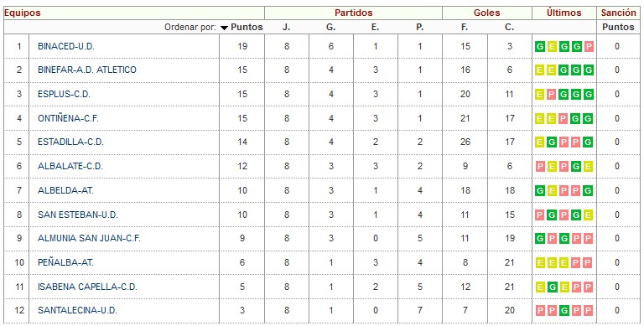The height and width of the screenshot is (326, 644).
Task: Open the ALMUNIA SAN JUAN-C.F. team link
Action: 89,238
